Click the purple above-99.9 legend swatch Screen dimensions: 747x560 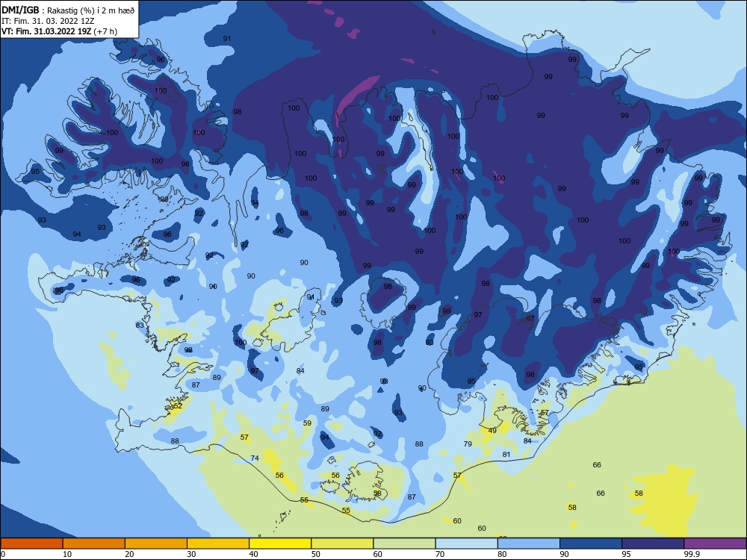tap(715, 544)
